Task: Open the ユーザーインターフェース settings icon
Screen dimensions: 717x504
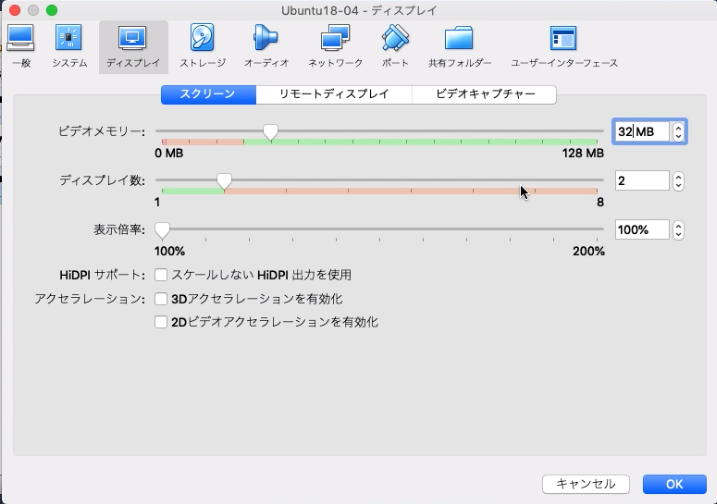Action: pyautogui.click(x=564, y=46)
